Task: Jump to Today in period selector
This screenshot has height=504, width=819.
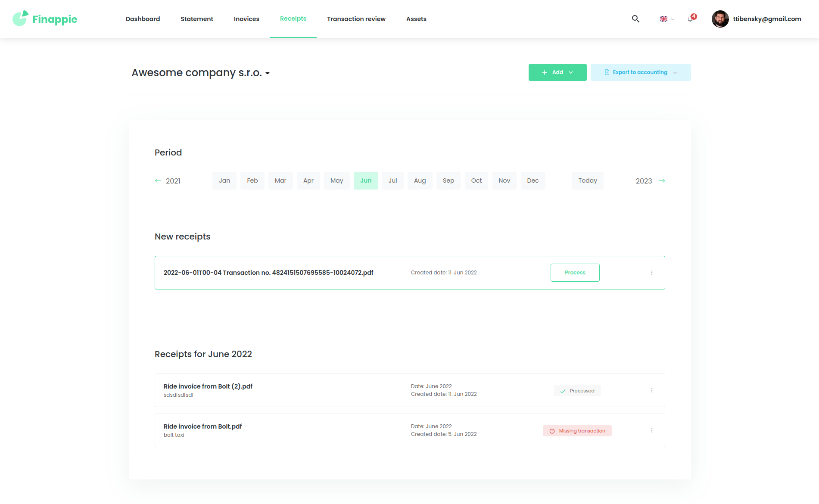Action: 587,180
